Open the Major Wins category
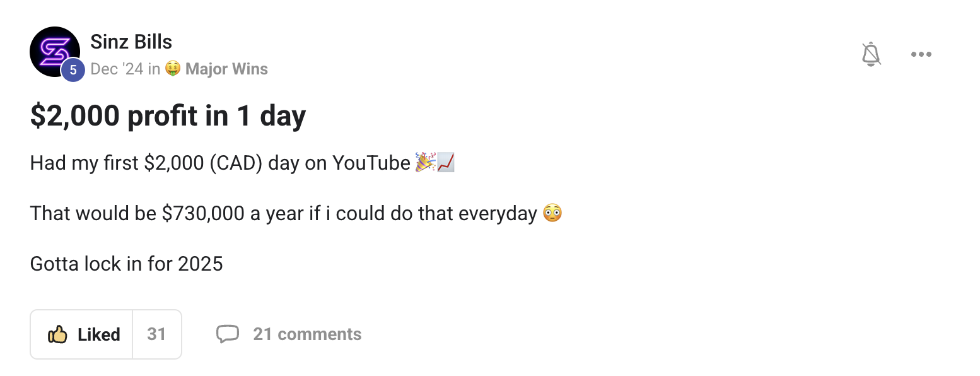Screen dimensions: 980x376 click(226, 69)
